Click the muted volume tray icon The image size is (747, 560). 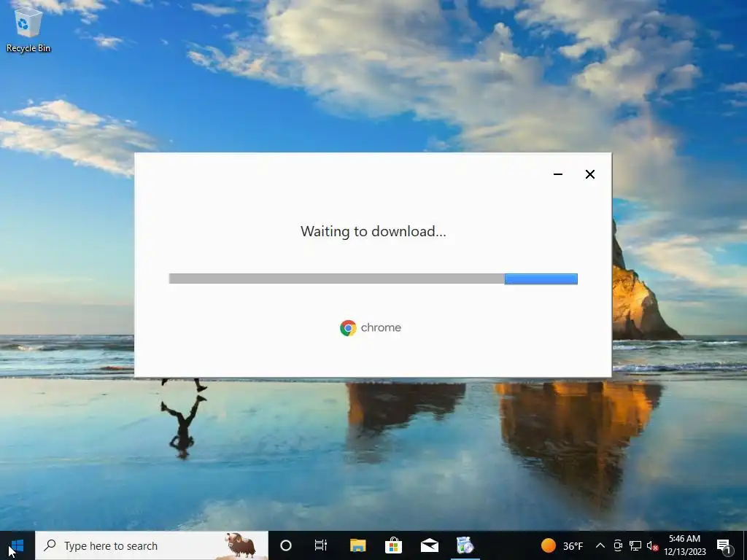(x=652, y=545)
